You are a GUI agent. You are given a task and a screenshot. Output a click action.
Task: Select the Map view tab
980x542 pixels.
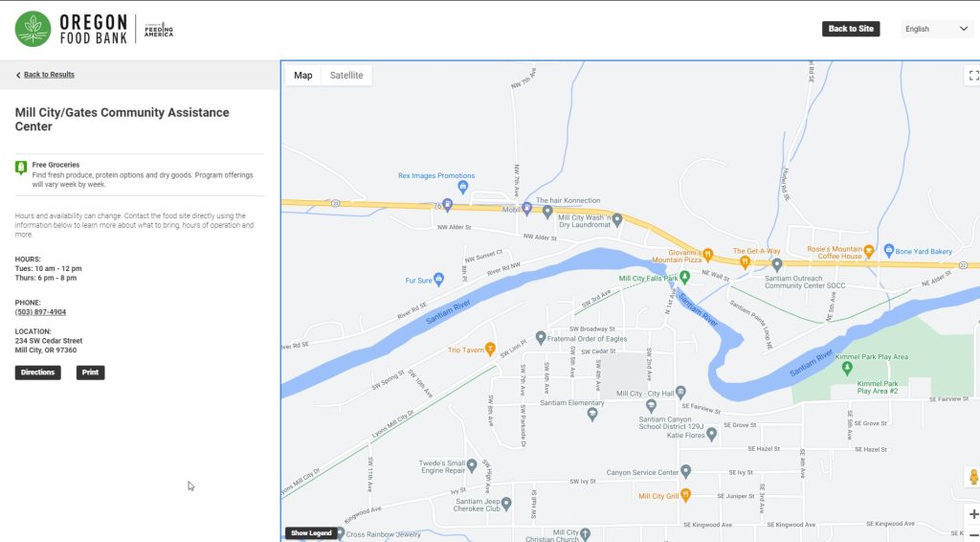[x=302, y=76]
